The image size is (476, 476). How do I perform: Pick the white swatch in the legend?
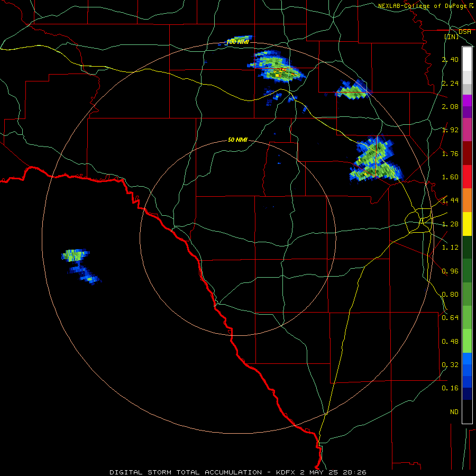pos(467,59)
